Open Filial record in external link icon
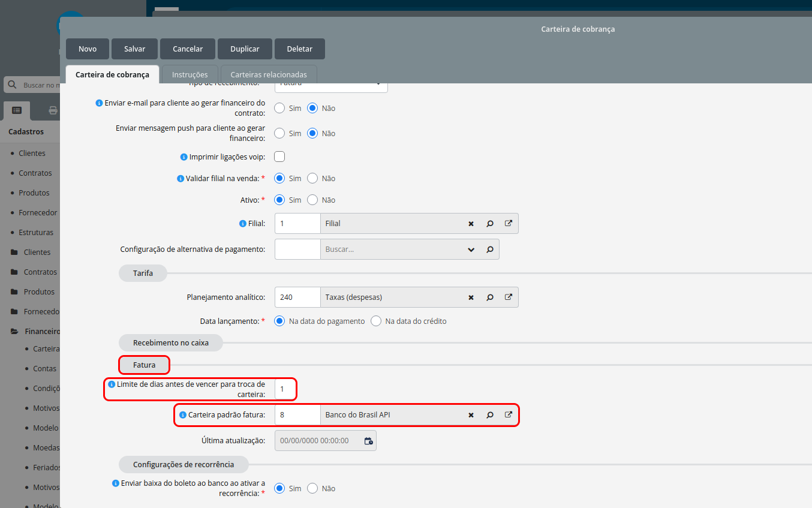 tap(509, 223)
